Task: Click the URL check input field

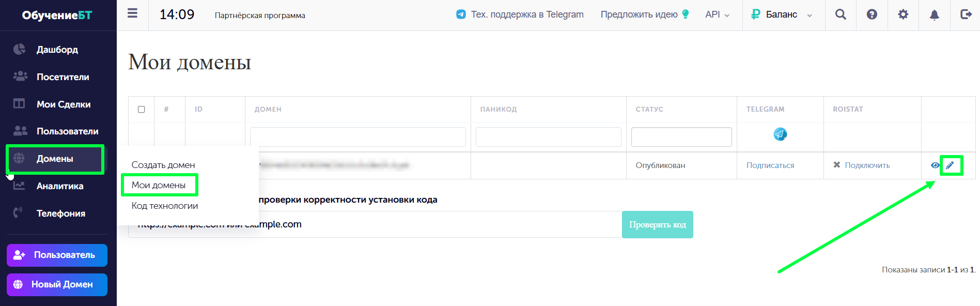Action: [x=375, y=224]
